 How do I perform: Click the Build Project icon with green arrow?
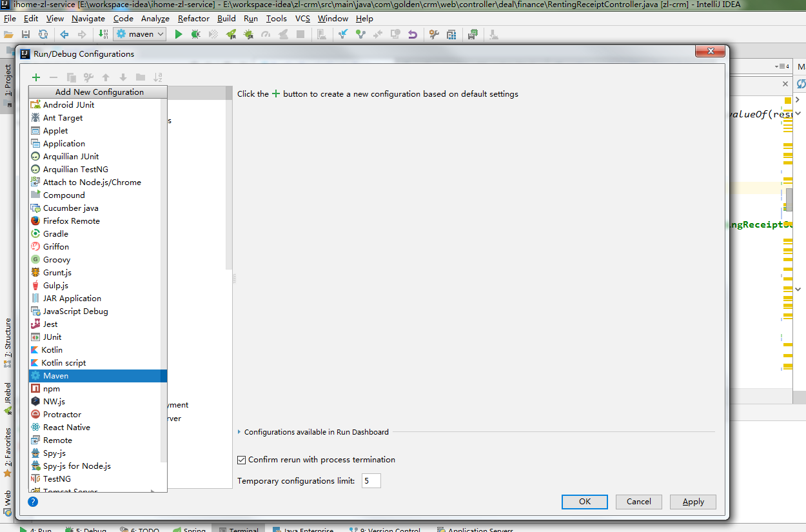(104, 34)
